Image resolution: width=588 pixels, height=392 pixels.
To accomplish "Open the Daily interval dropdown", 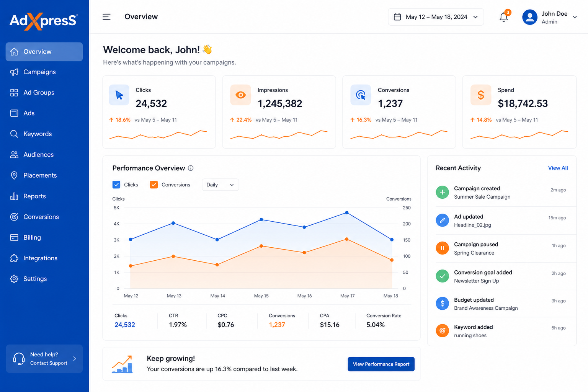I will point(220,185).
